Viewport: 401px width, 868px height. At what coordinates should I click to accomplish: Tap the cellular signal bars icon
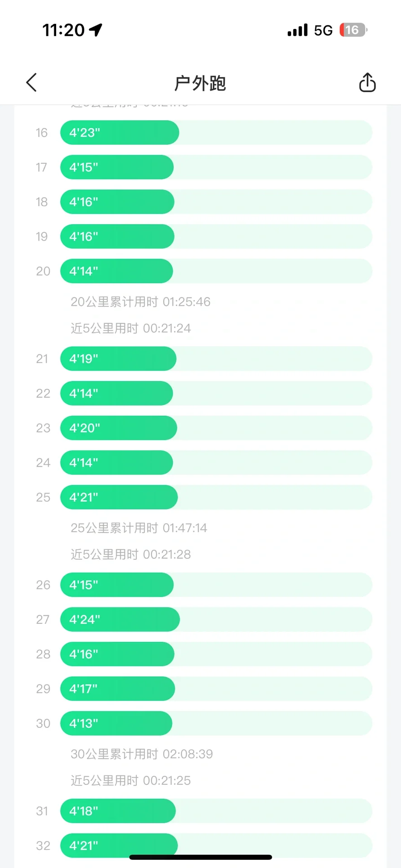coord(297,30)
